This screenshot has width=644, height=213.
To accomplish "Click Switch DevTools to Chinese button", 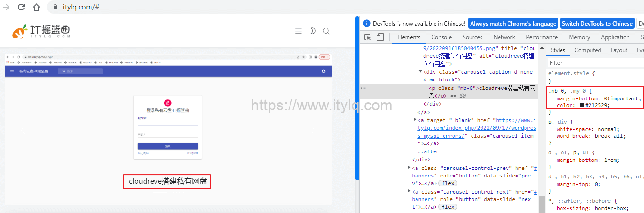I will pyautogui.click(x=597, y=24).
